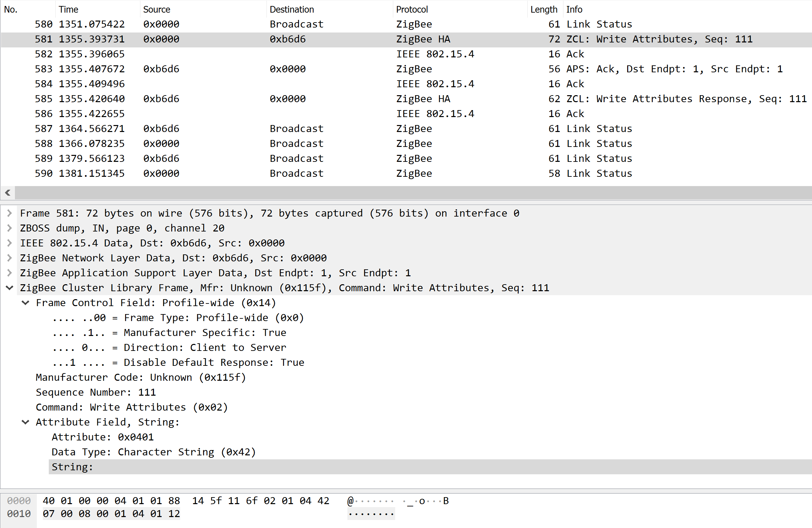The height and width of the screenshot is (528, 812).
Task: Sort by the Protocol column header
Action: click(x=411, y=10)
